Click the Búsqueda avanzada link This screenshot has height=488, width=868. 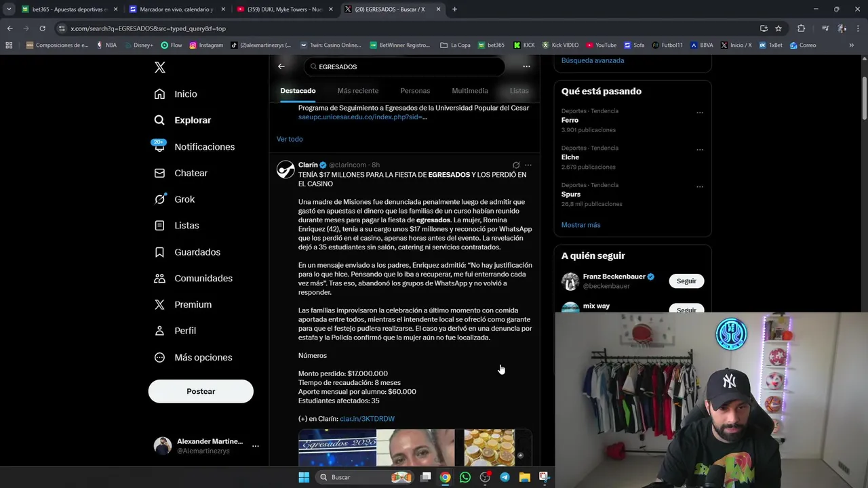pyautogui.click(x=593, y=60)
